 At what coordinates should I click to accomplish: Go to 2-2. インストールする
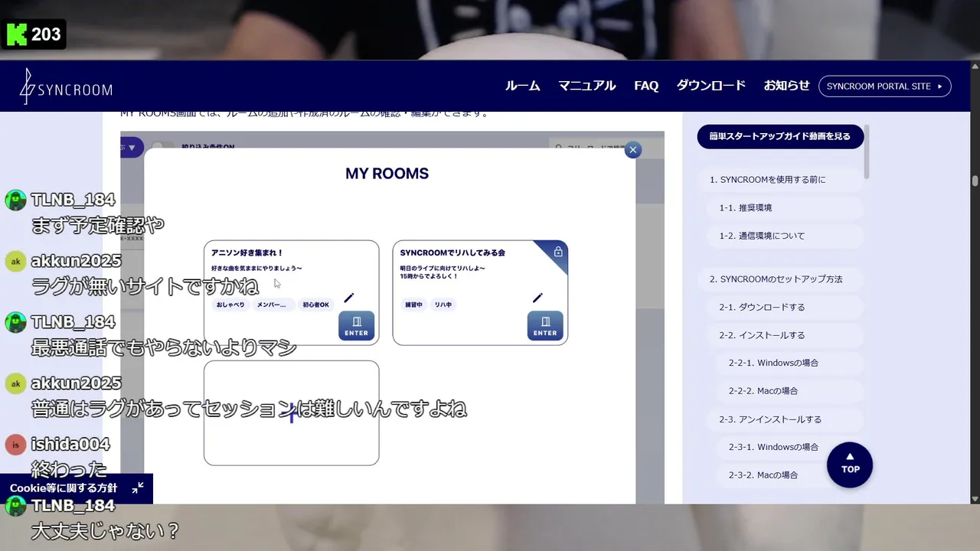tap(786, 335)
